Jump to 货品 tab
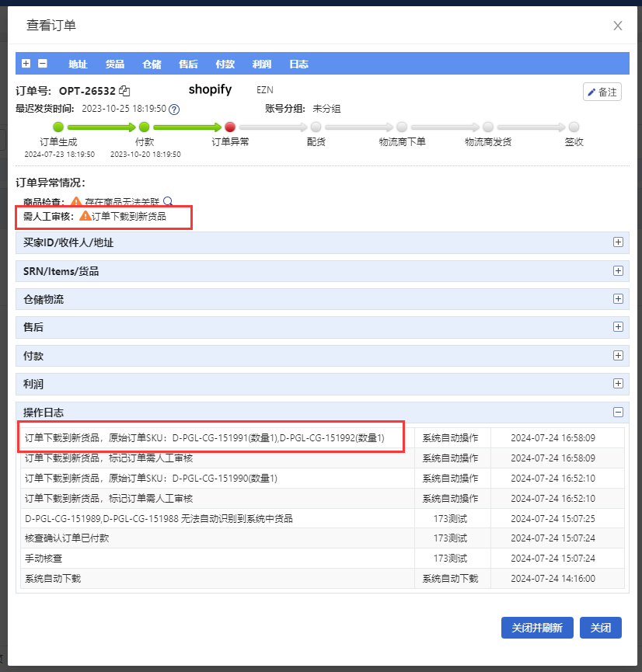The image size is (642, 672). (115, 64)
